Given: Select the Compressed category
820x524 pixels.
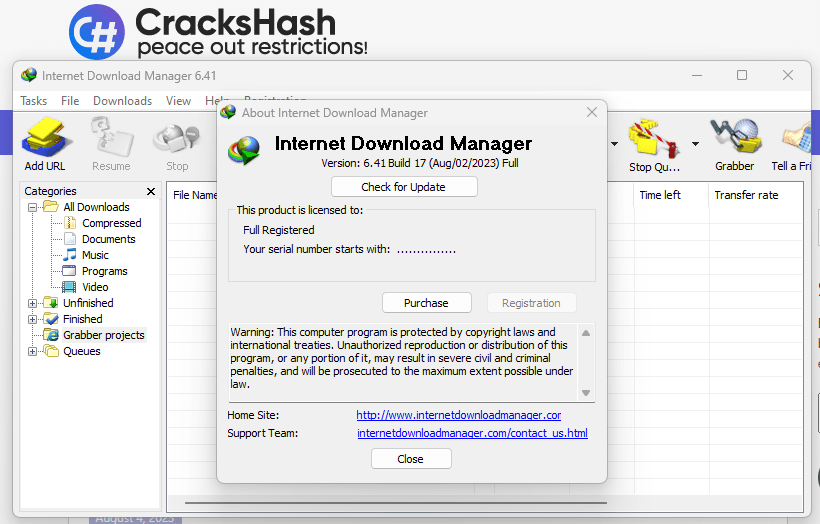Looking at the screenshot, I should click(111, 223).
